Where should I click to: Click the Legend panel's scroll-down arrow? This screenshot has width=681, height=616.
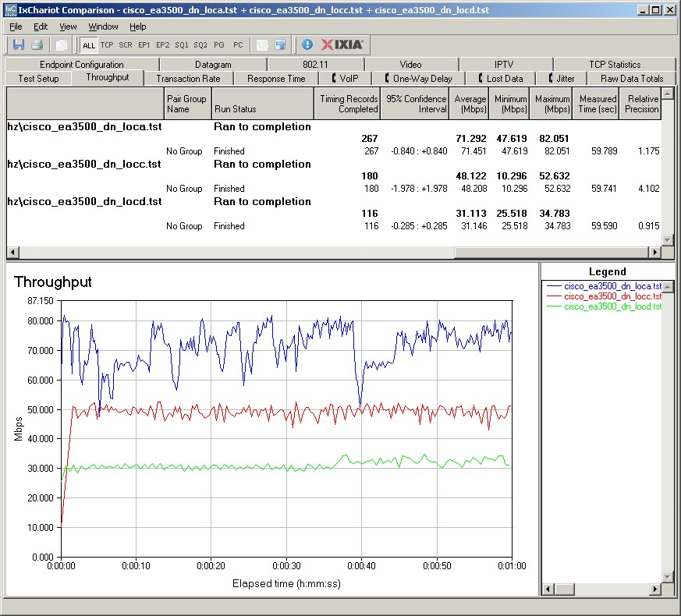(668, 577)
